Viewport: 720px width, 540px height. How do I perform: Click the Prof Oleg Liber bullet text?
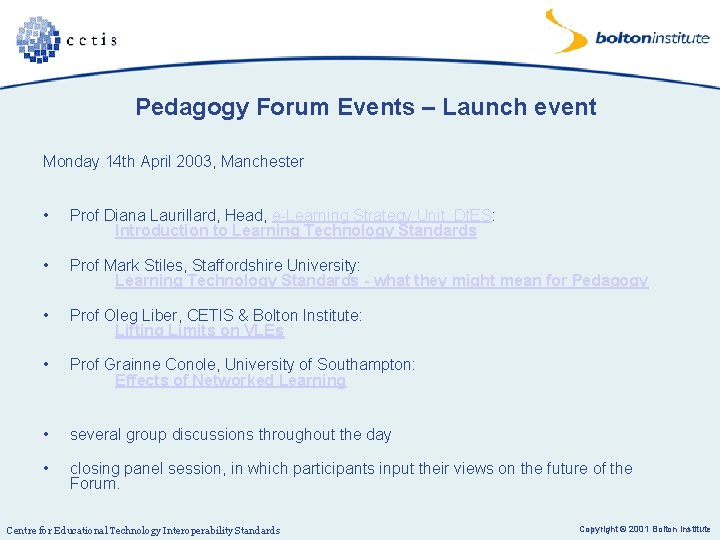tap(216, 315)
